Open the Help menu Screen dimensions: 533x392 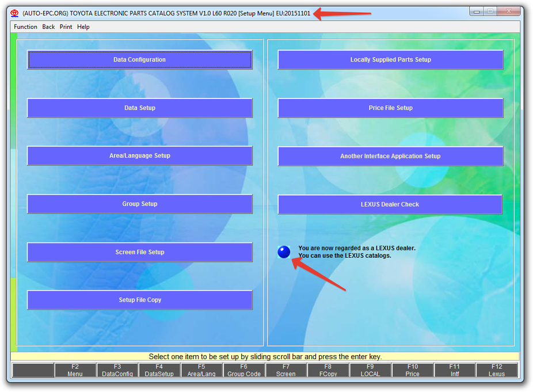(83, 27)
